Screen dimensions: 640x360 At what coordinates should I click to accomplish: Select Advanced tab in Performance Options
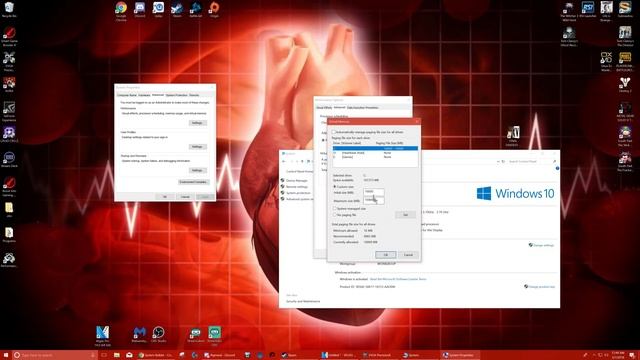pos(339,107)
